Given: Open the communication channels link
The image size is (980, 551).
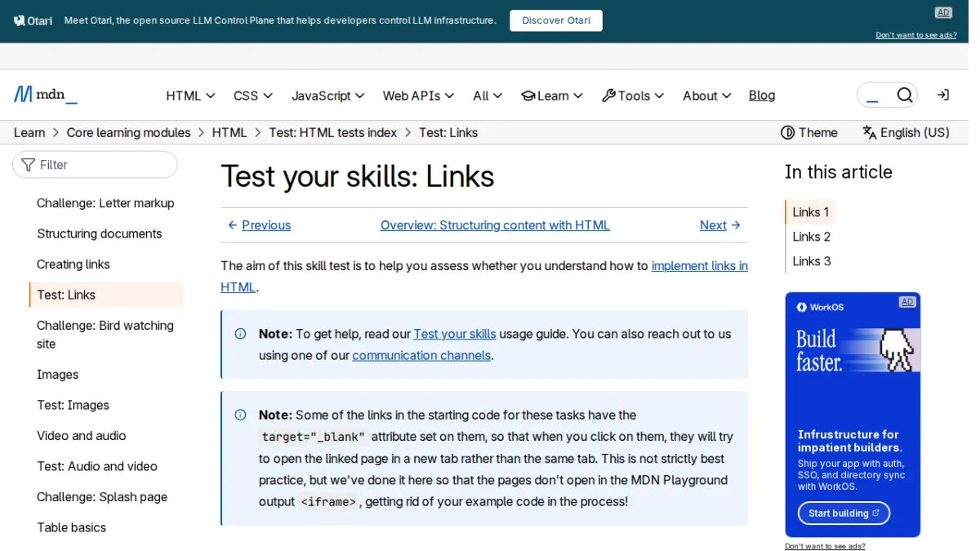Looking at the screenshot, I should click(x=421, y=355).
